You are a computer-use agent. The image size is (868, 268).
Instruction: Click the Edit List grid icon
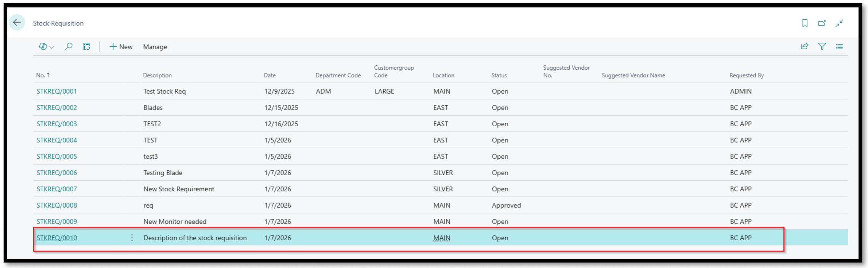coord(86,47)
